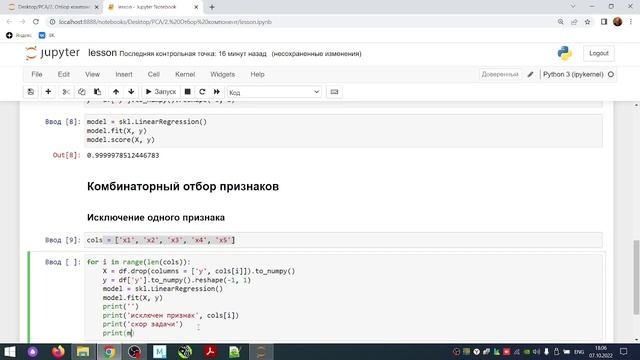This screenshot has width=640, height=360.
Task: Open the Chrome profile avatar
Action: pyautogui.click(x=618, y=22)
